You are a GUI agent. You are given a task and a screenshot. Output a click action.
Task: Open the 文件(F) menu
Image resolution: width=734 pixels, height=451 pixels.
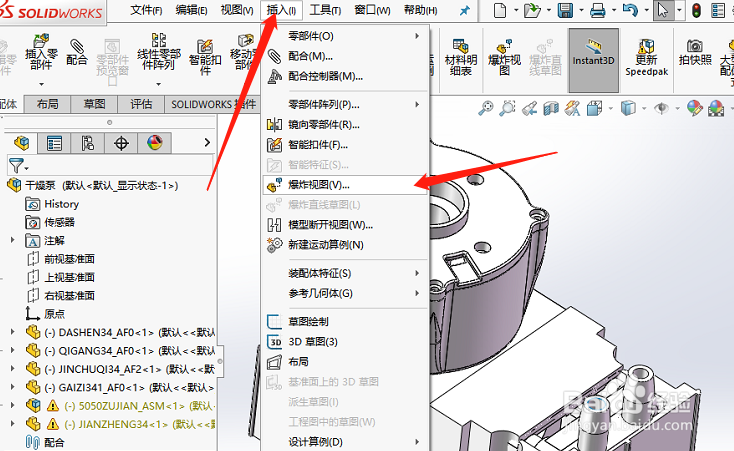[x=146, y=10]
